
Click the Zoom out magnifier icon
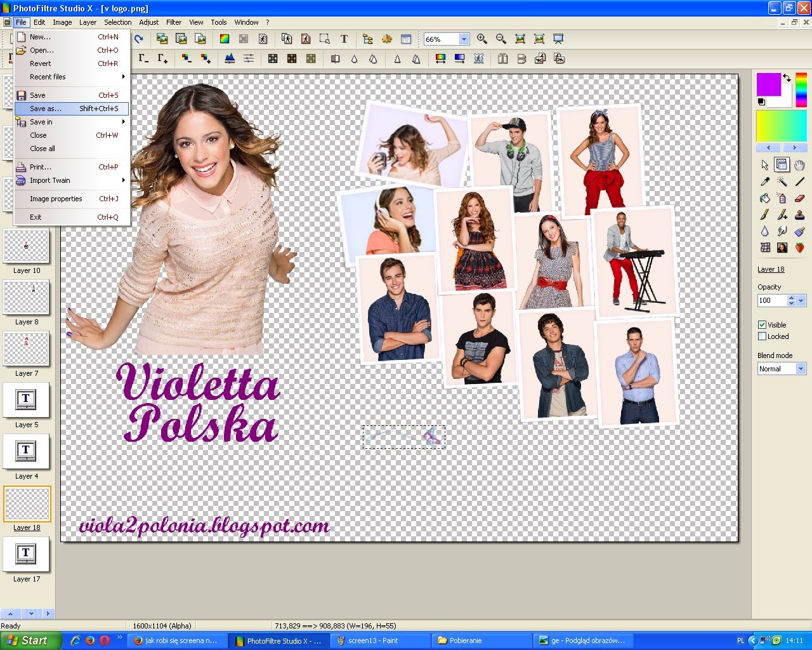[x=501, y=39]
